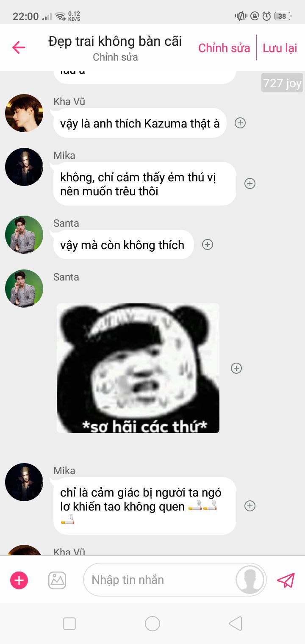Tap plus icon beside panda meme image

pos(236,368)
